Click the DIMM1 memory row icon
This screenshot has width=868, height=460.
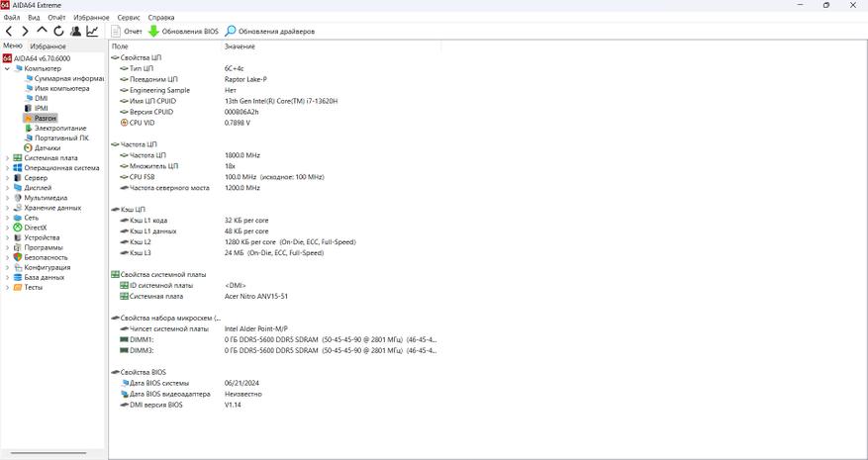[124, 340]
